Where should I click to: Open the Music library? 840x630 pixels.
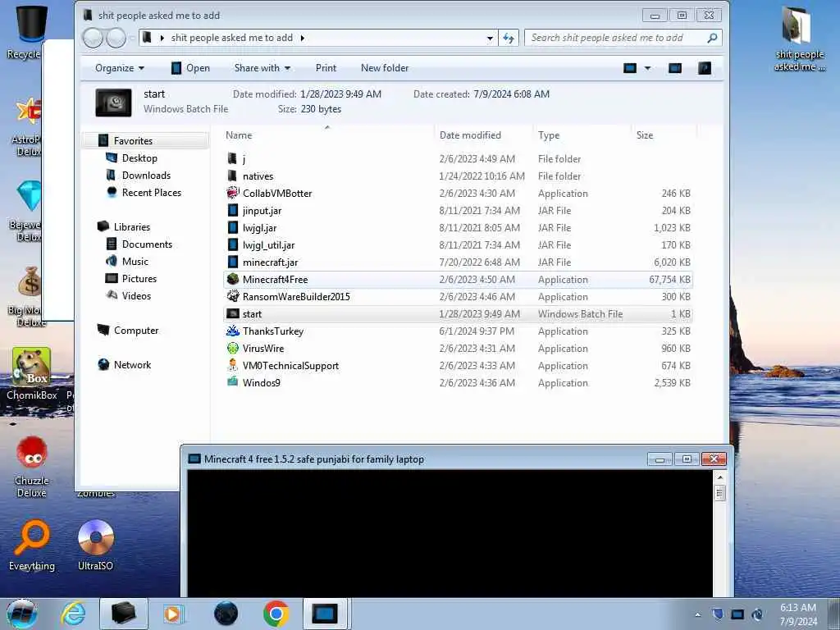(x=135, y=262)
